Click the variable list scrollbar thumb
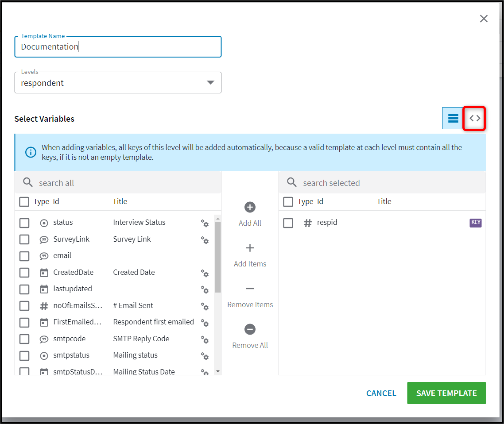Viewport: 504px width, 424px height. [218, 257]
